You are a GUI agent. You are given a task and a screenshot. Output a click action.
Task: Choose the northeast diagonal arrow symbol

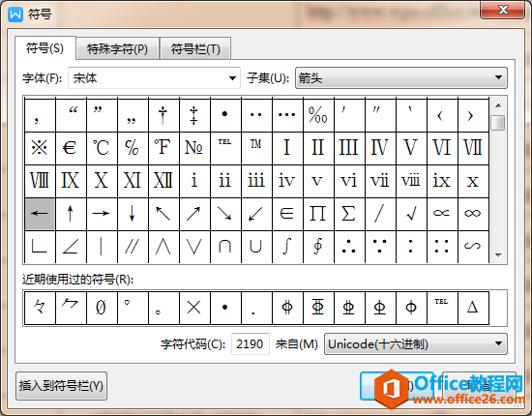tap(194, 214)
